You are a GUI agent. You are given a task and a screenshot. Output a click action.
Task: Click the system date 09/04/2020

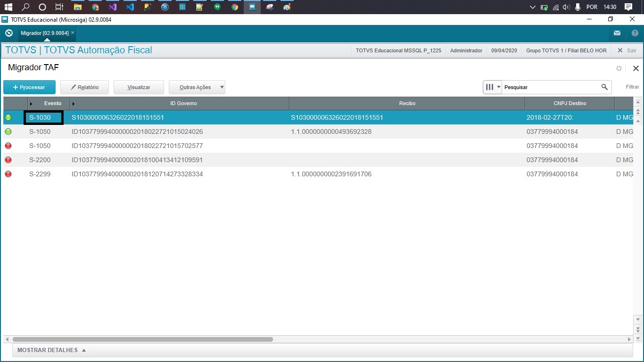pyautogui.click(x=504, y=50)
